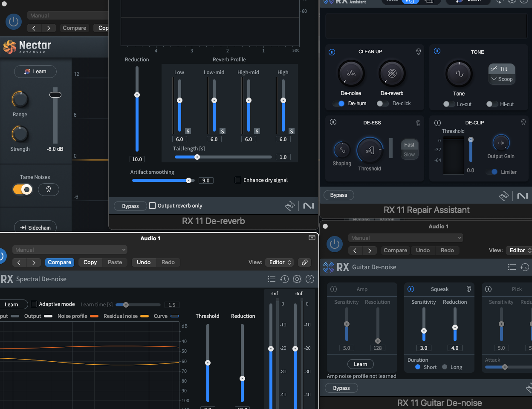Check Output reverb only
Screen dimensions: 532x409
(x=152, y=206)
